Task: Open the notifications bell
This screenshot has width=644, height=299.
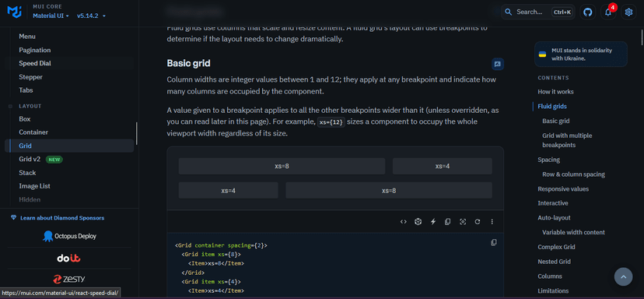Action: coord(608,12)
